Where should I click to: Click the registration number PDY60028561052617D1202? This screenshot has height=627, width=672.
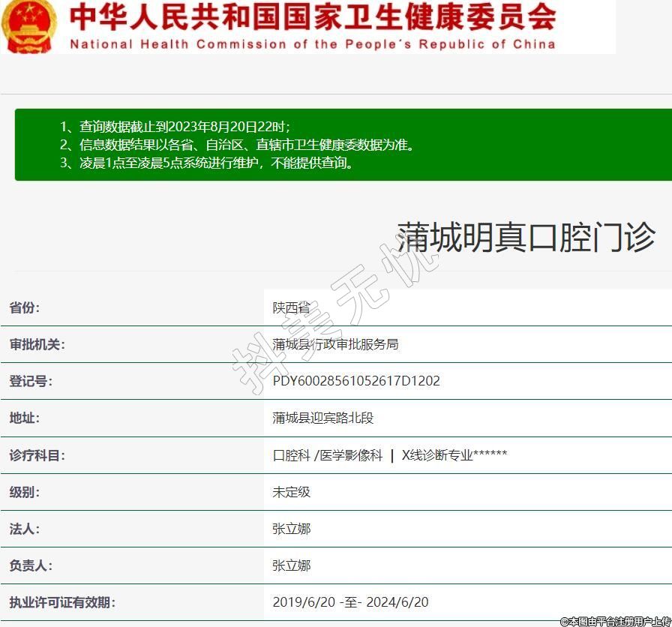point(356,381)
